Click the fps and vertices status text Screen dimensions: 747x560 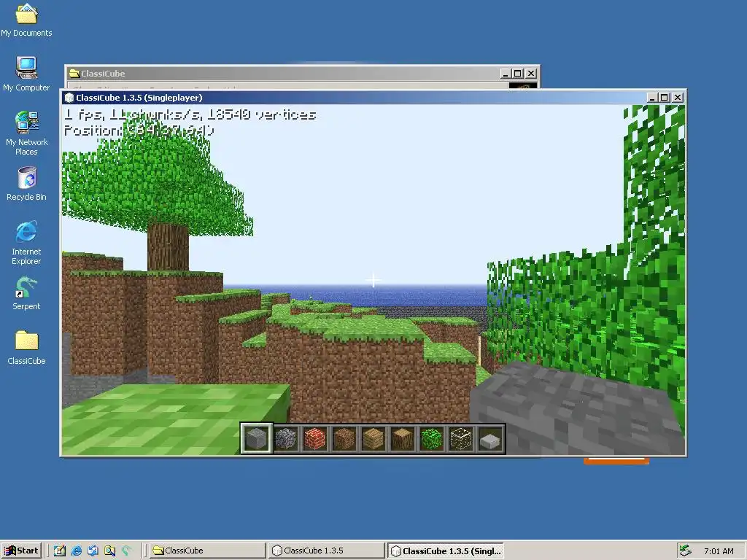click(190, 114)
